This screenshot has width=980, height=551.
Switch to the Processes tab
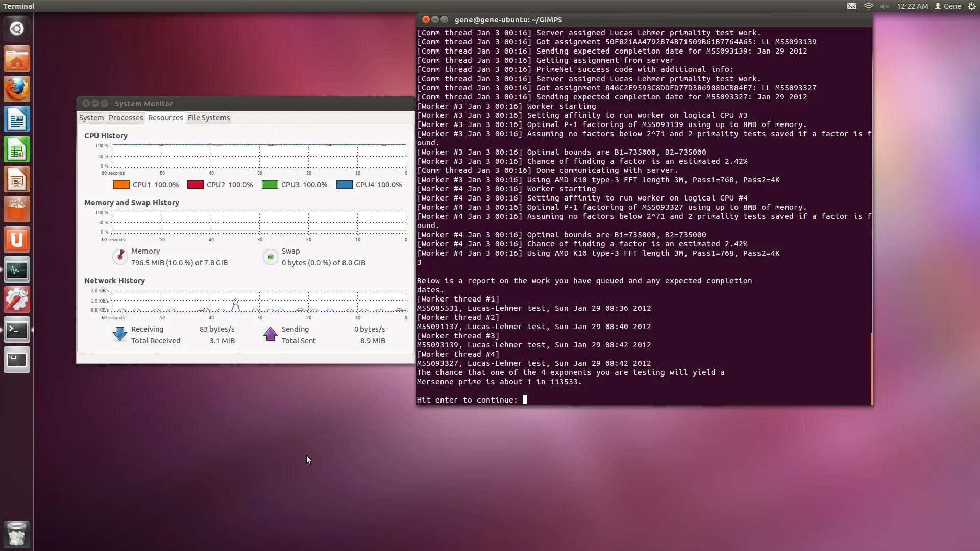pyautogui.click(x=126, y=118)
